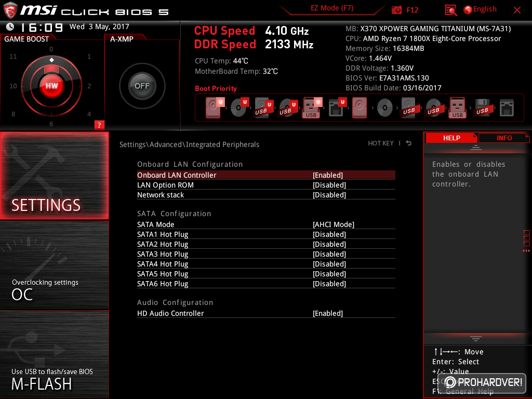This screenshot has height=399, width=532.
Task: Open Onboard LAN Controller Enabled value
Action: pos(327,175)
